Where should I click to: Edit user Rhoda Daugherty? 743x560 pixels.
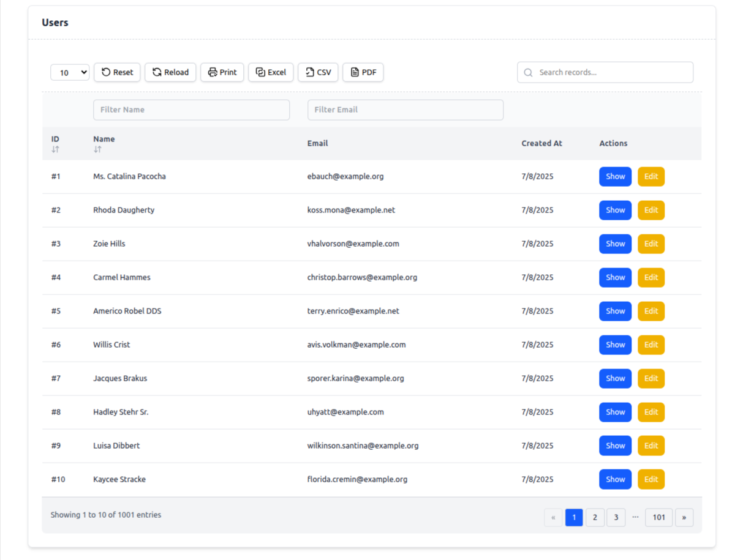(x=651, y=210)
